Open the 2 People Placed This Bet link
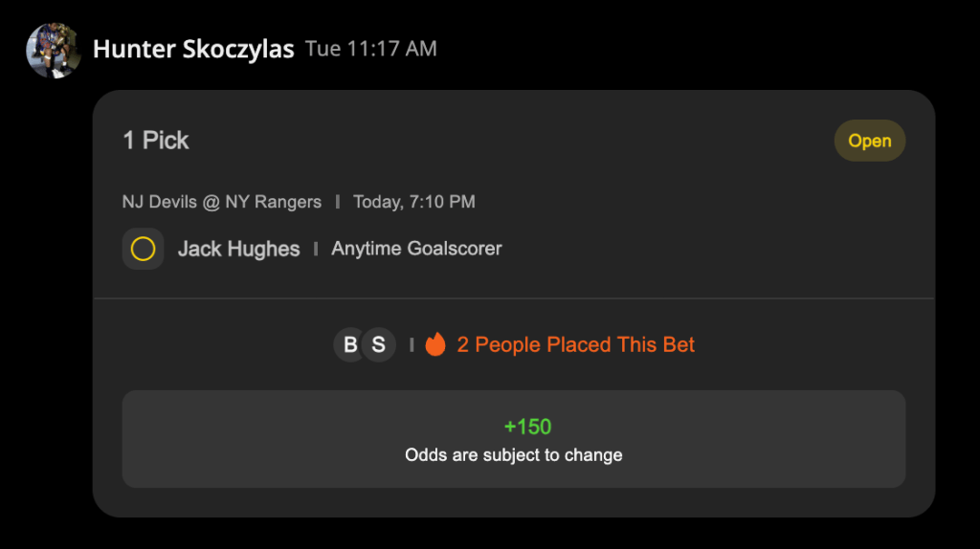The image size is (980, 549). click(x=575, y=344)
